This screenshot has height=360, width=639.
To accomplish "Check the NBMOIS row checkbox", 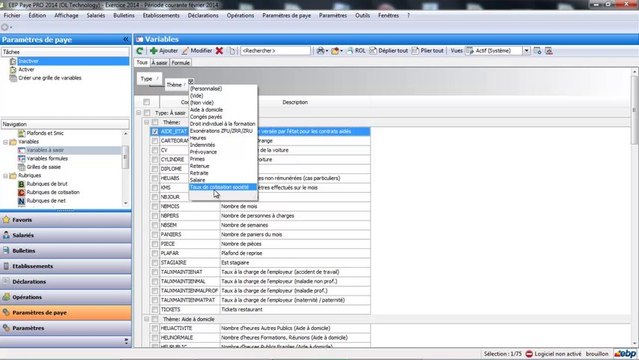I will (x=155, y=206).
